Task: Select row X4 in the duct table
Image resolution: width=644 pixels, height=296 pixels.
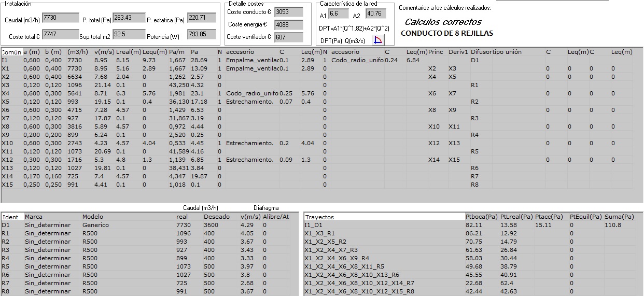Action: point(6,93)
